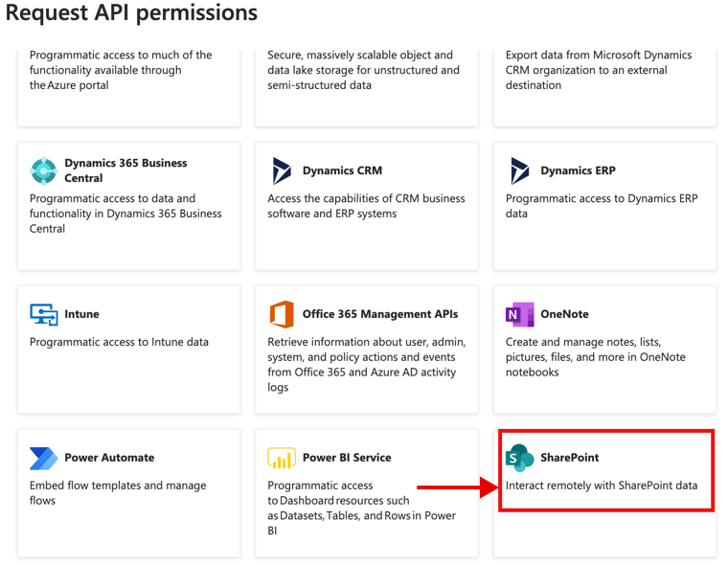Click card describing data lake storage
Viewport: 728px width, 565px height.
click(366, 87)
